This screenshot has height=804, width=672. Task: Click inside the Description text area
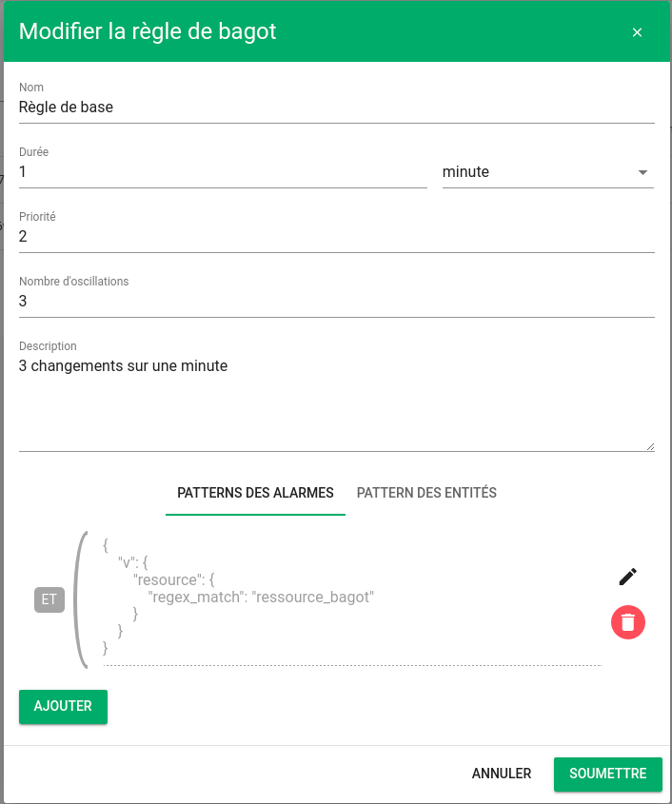[337, 403]
